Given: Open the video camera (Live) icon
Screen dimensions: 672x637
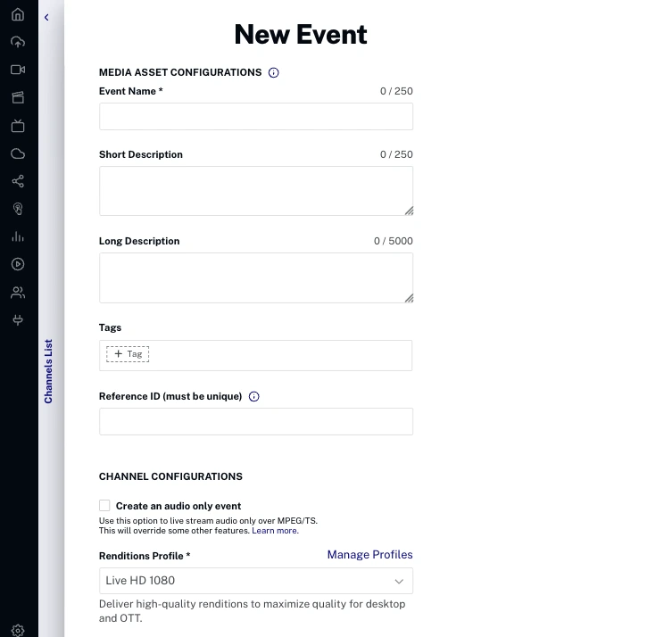Looking at the screenshot, I should 17,70.
